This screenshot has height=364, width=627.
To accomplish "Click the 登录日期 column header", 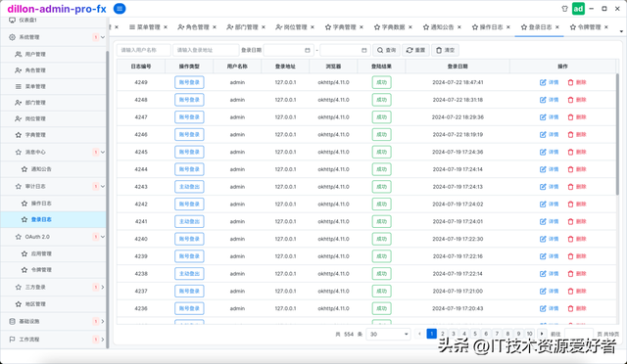I will tap(458, 67).
